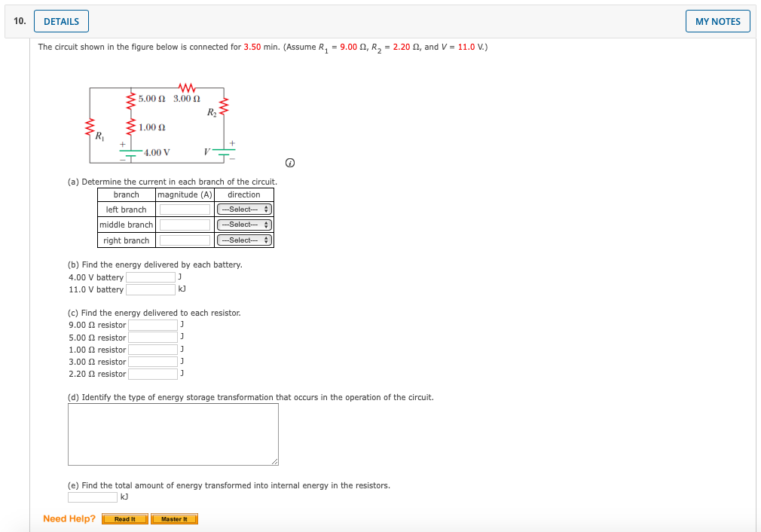This screenshot has height=532, width=761.
Task: Click the red '3.50' time value
Action: [x=252, y=47]
